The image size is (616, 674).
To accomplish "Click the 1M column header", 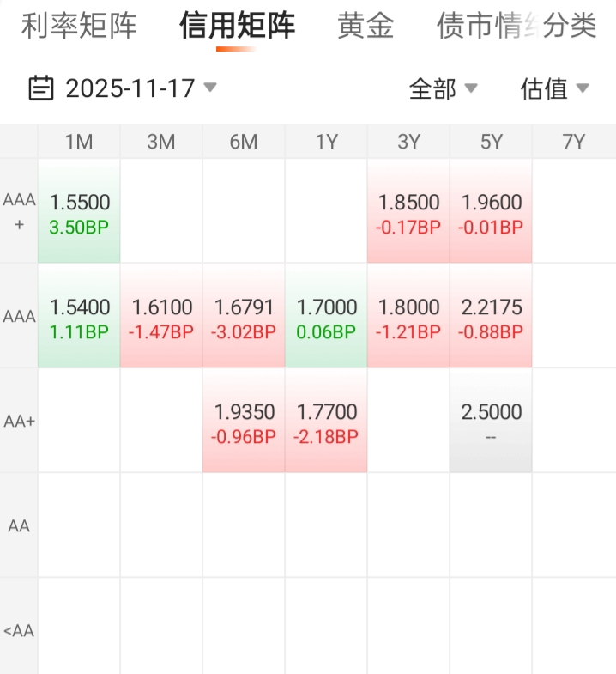I will coord(79,143).
